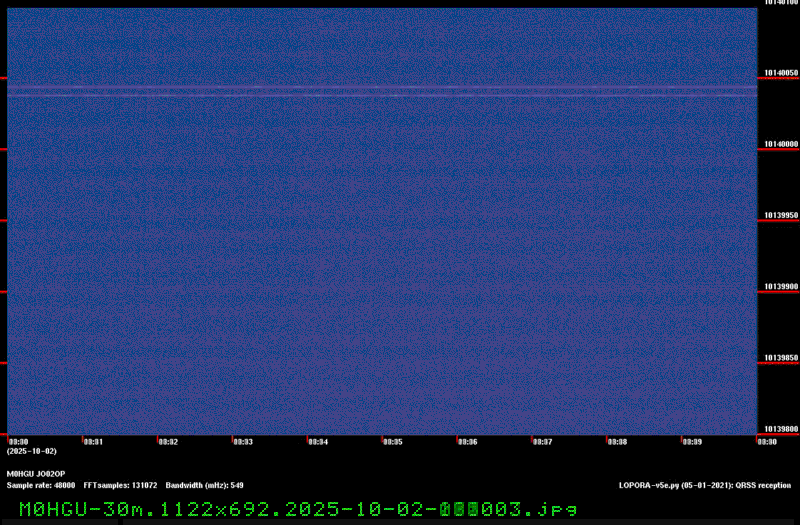Click the FFTsamples: 131072 text
This screenshot has width=800, height=525.
click(x=120, y=484)
